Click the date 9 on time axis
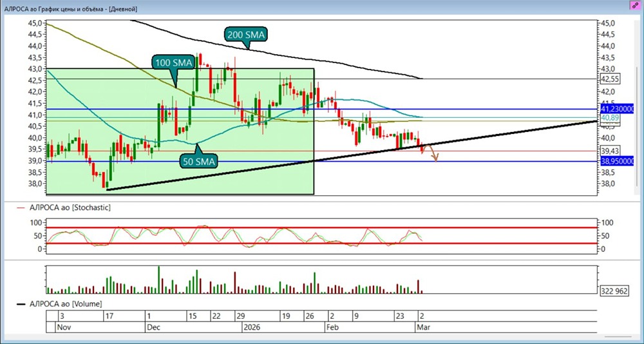Image resolution: width=644 pixels, height=344 pixels. tap(357, 316)
